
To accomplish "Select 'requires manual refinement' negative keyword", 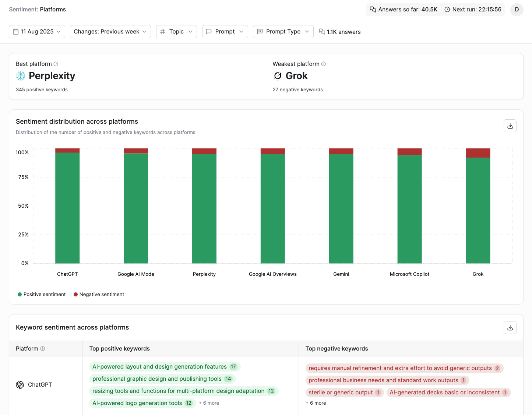I will pos(404,368).
